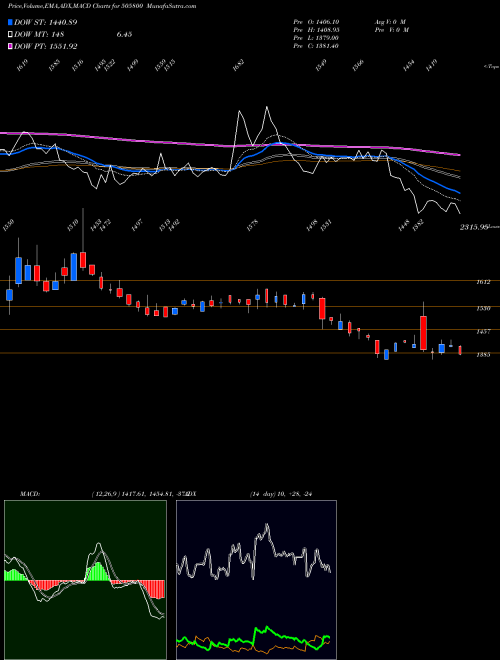Click the large red candlestick near chart's right end
500x660 pixels.
(x=423, y=333)
